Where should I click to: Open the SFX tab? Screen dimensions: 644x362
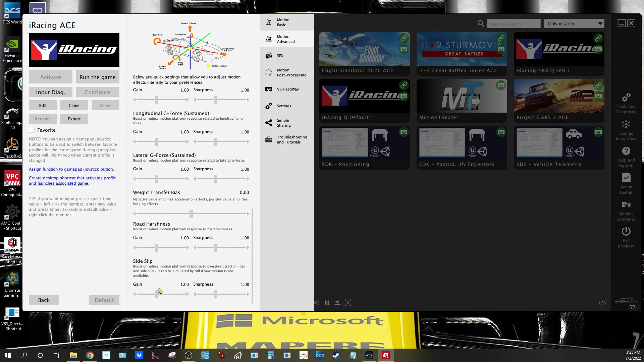[287, 56]
